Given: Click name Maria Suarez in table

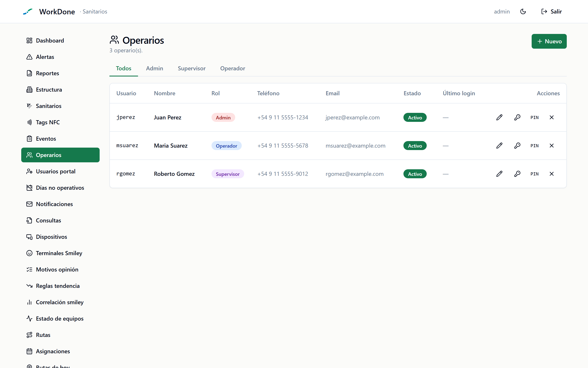Looking at the screenshot, I should [x=170, y=146].
